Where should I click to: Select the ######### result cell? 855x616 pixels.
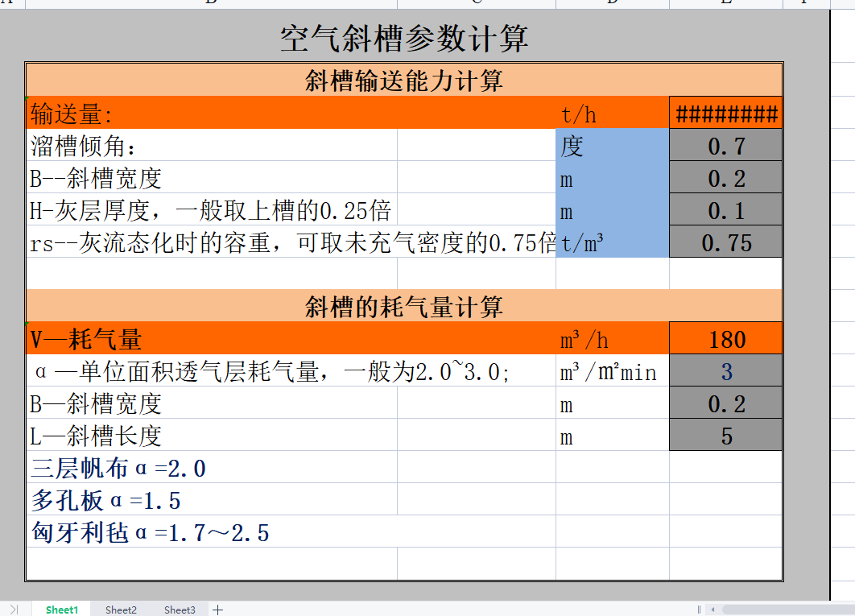pyautogui.click(x=725, y=114)
